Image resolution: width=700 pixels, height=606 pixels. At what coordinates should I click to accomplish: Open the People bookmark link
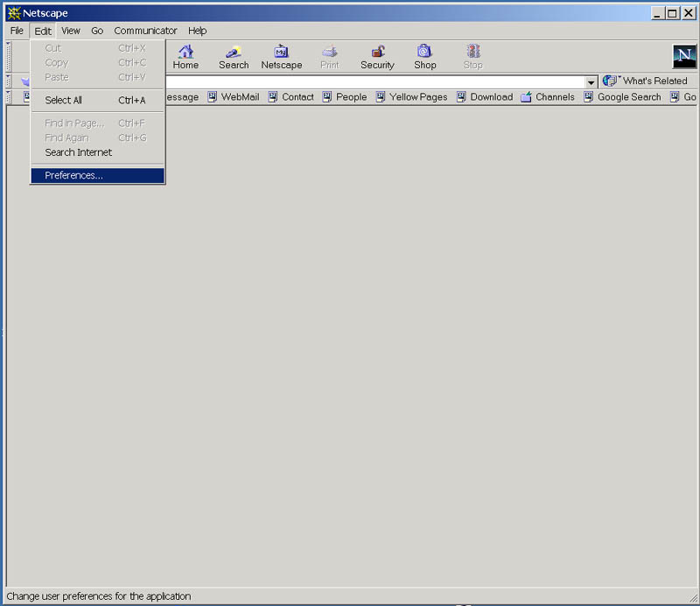(352, 97)
